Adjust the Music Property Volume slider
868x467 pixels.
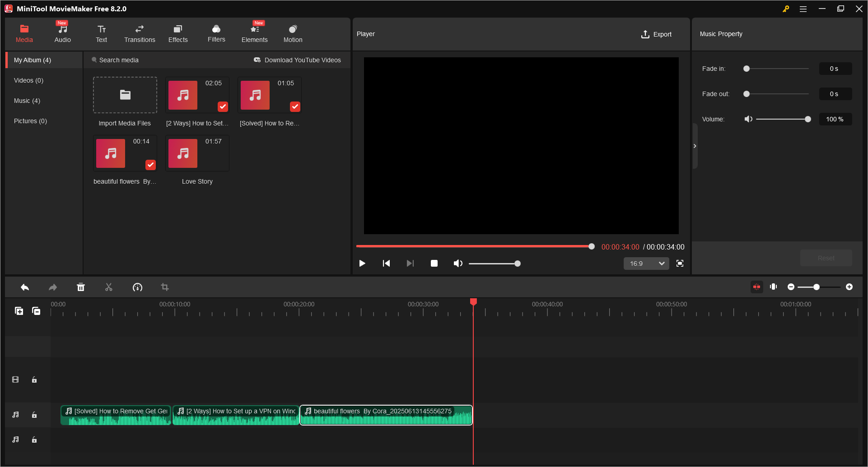click(x=784, y=119)
